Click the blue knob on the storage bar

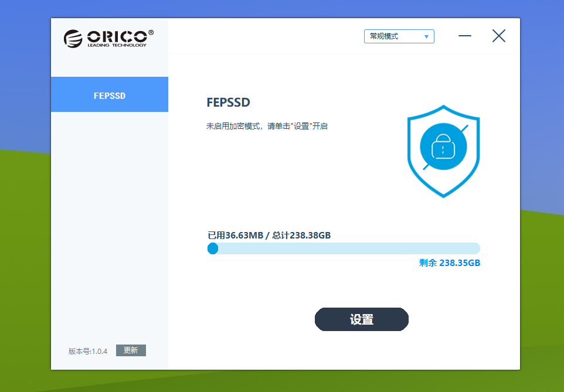pos(213,248)
